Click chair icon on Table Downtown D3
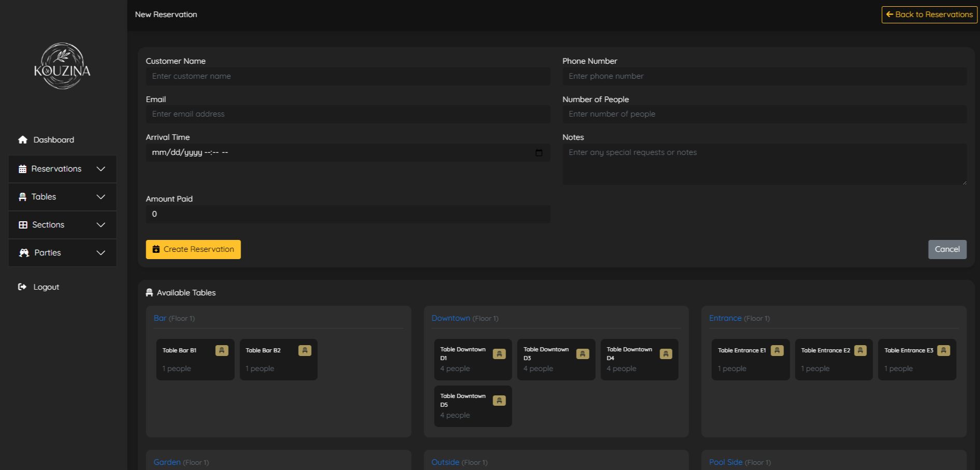 pos(583,354)
